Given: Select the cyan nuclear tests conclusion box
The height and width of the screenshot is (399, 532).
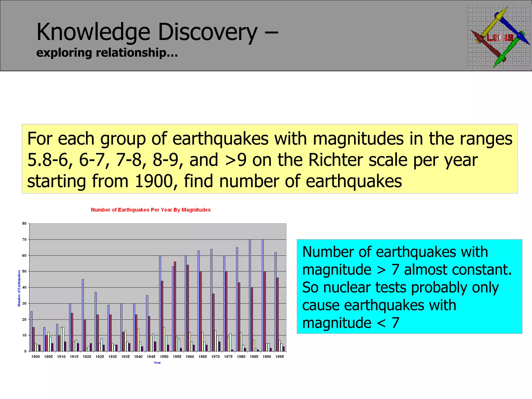Looking at the screenshot, I should point(409,287).
